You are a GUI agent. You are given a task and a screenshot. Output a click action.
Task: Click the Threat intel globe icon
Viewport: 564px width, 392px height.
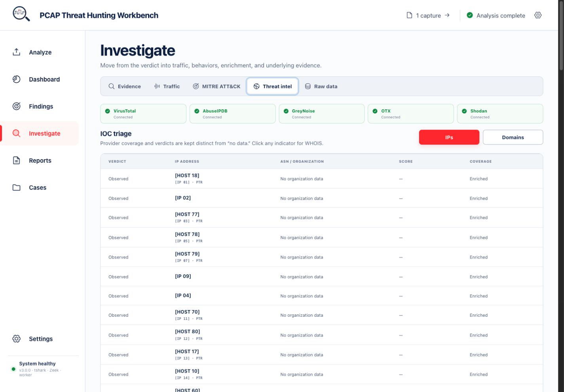coord(256,86)
